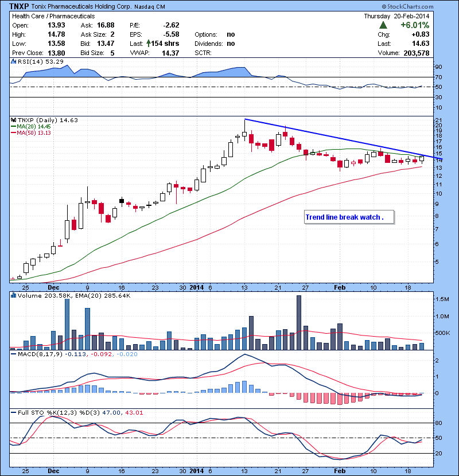Click the volume bars icon beside Volume label
The width and height of the screenshot is (459, 476).
pyautogui.click(x=13, y=295)
